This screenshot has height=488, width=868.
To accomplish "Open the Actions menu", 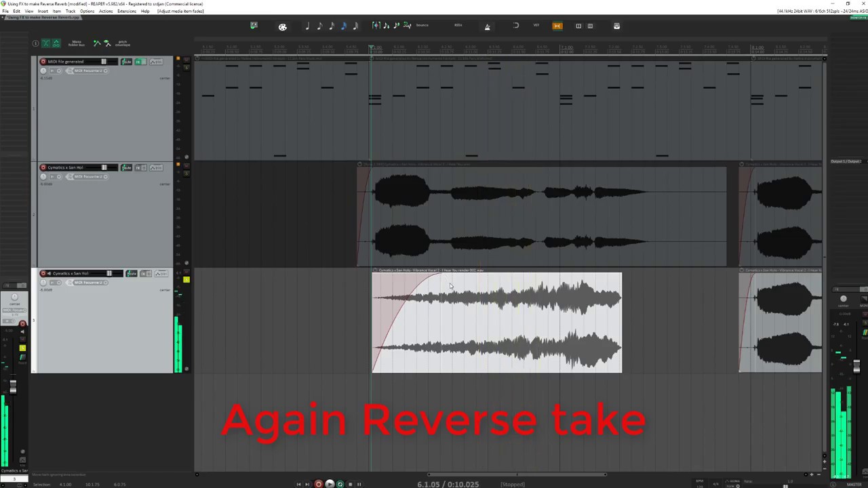I will point(106,11).
